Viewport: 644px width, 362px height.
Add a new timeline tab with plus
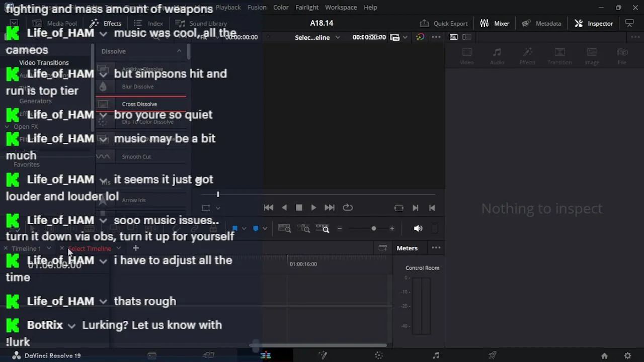[135, 248]
